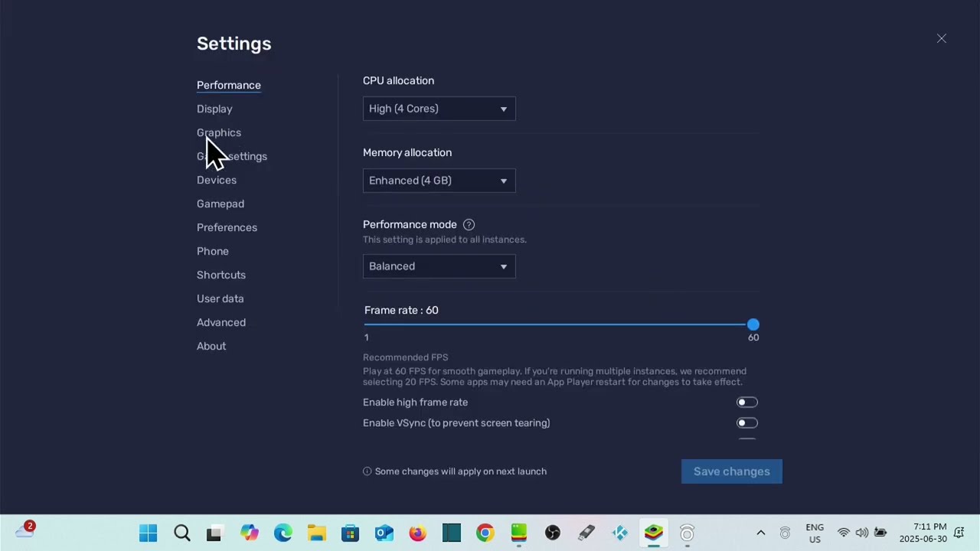The width and height of the screenshot is (980, 551).
Task: Open the green app icon after Chrome
Action: coord(518,533)
